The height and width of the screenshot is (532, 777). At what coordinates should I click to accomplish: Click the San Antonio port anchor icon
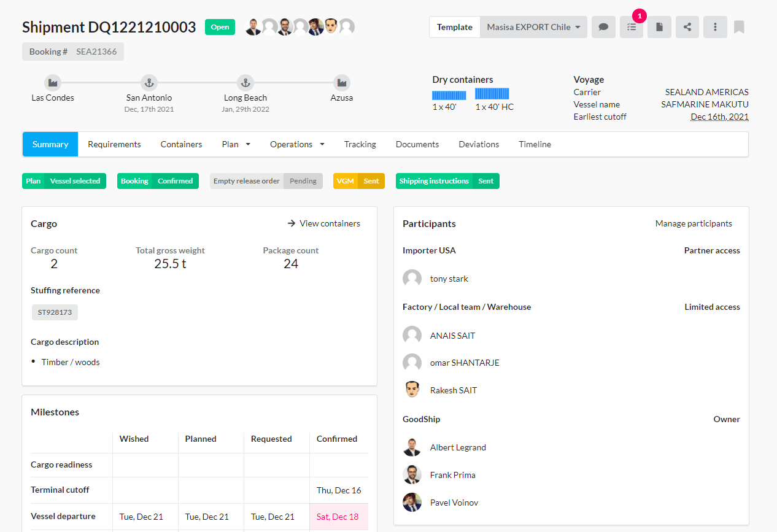click(x=149, y=83)
